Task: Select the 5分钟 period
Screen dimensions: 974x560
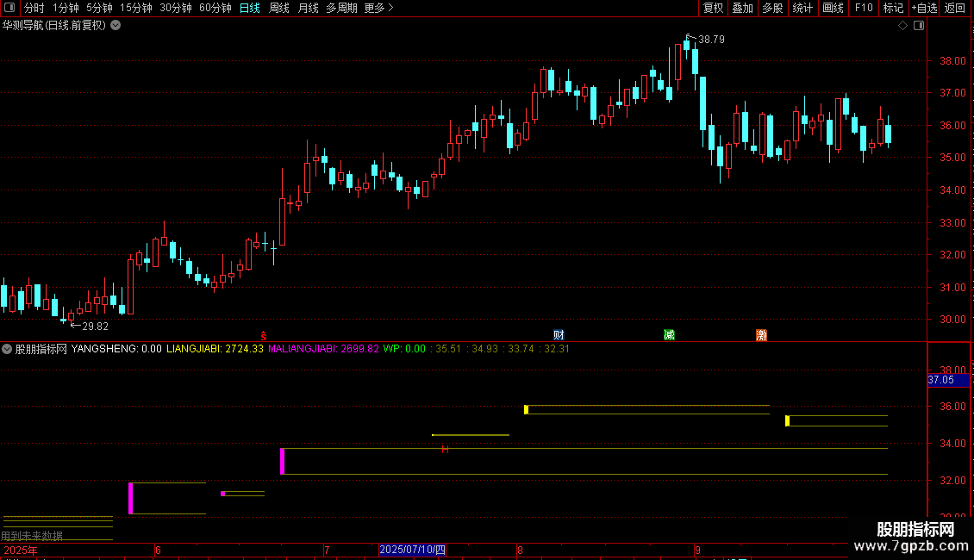Action: point(99,8)
